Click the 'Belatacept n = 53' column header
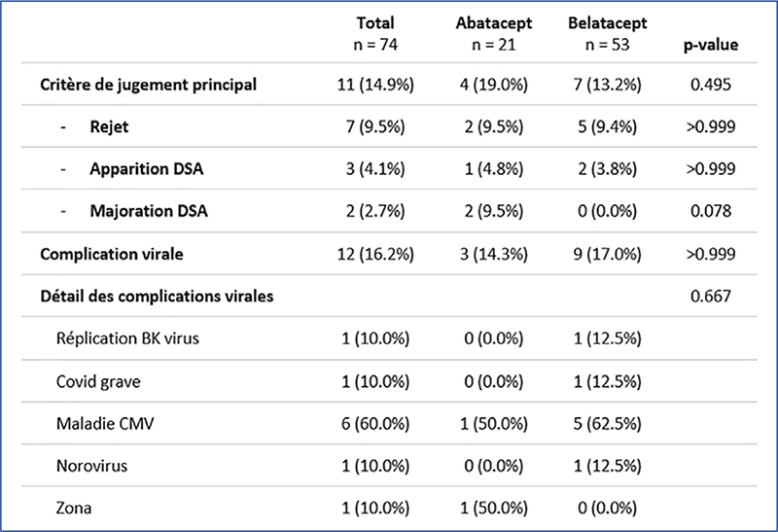 (605, 35)
